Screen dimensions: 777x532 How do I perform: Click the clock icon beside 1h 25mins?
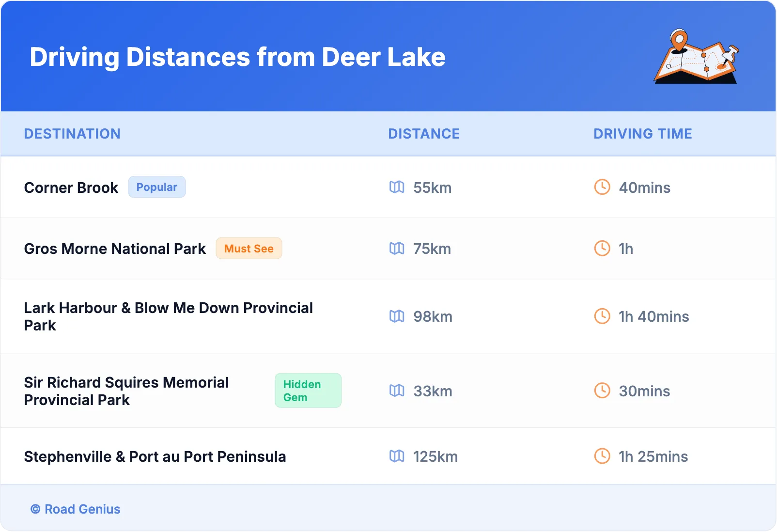tap(602, 456)
